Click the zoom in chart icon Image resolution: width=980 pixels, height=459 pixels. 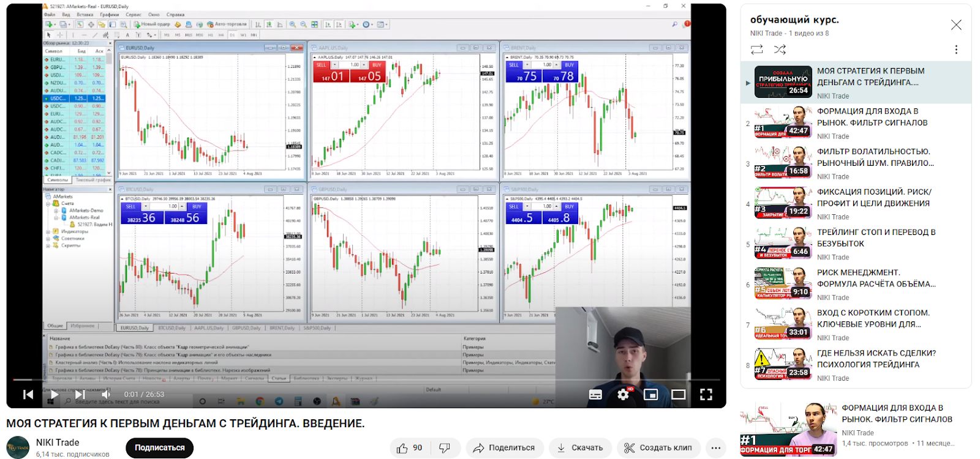click(x=293, y=24)
